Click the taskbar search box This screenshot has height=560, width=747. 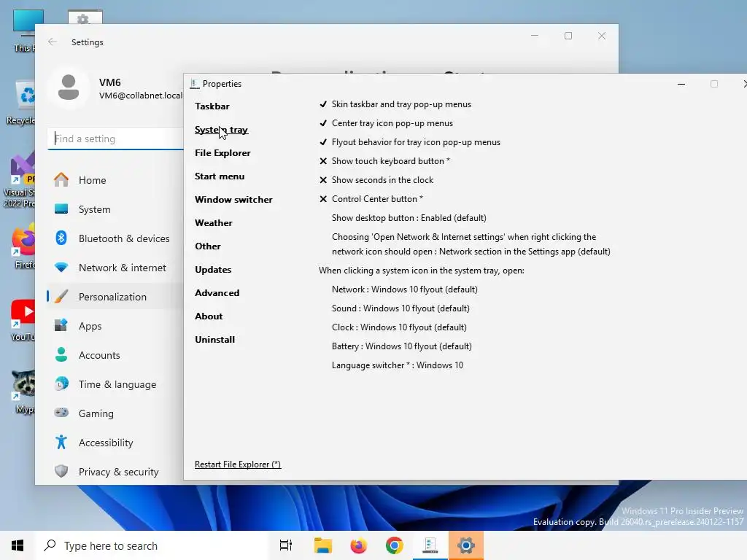(x=152, y=545)
